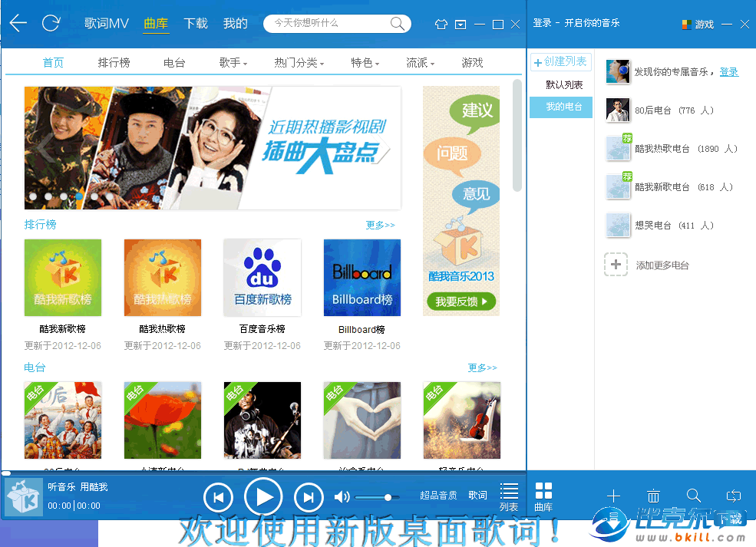The height and width of the screenshot is (547, 756).
Task: Change play mode with the loop icon
Action: tap(733, 496)
